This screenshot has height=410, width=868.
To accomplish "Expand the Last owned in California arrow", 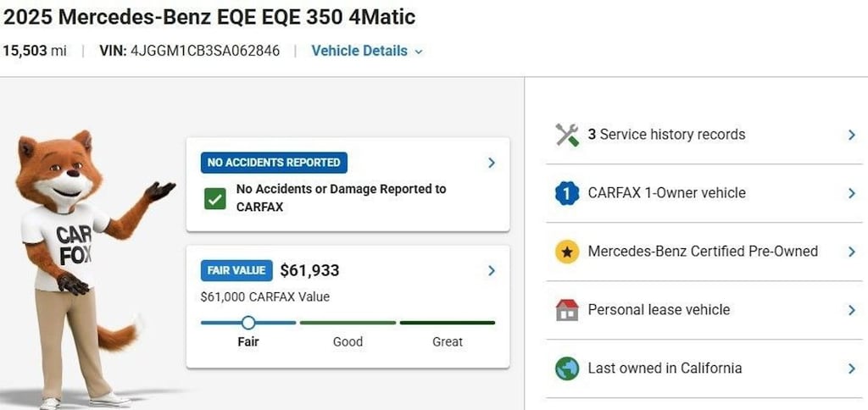I will click(x=852, y=368).
